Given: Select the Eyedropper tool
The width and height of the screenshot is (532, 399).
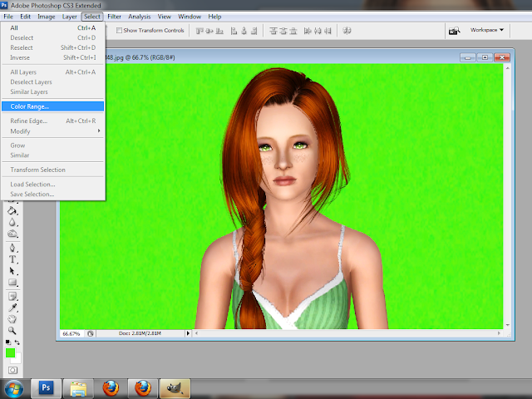Looking at the screenshot, I should [x=12, y=307].
